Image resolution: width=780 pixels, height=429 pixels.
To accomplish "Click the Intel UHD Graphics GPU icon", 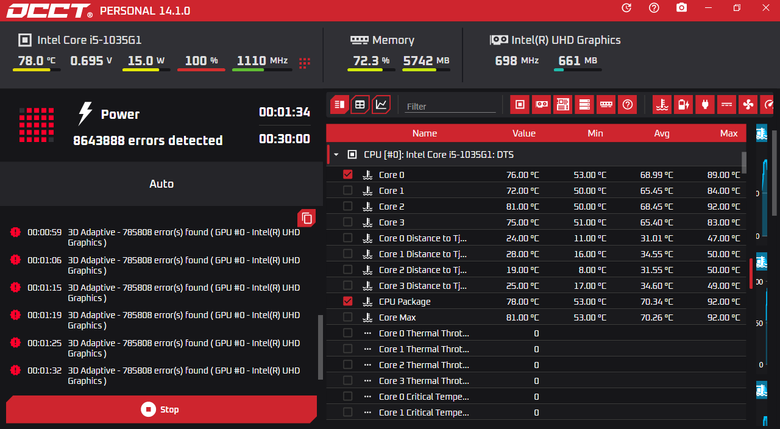I will [x=498, y=40].
